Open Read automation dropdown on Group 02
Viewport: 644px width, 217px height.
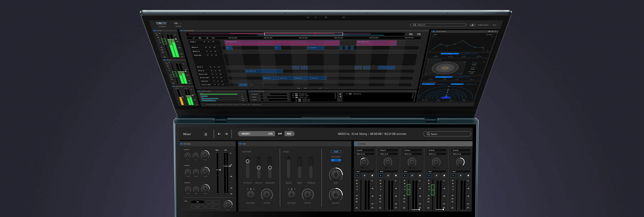coord(365,171)
